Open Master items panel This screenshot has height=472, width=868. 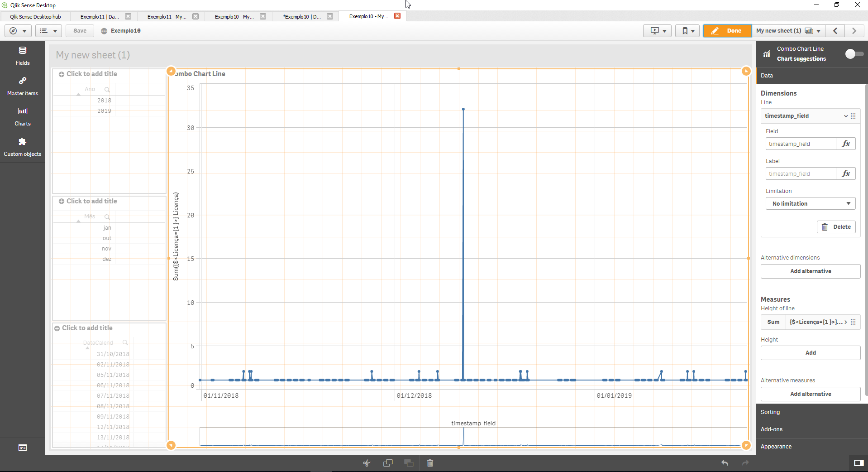[23, 86]
